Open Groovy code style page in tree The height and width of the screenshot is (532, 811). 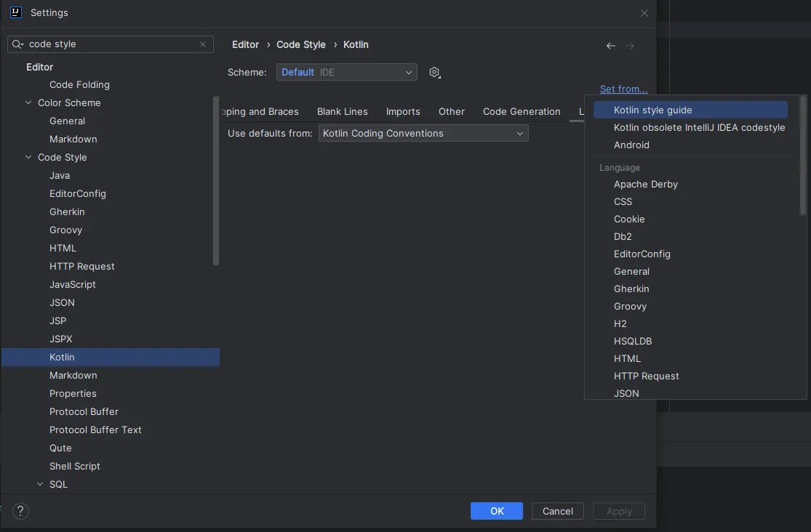[x=110, y=230]
